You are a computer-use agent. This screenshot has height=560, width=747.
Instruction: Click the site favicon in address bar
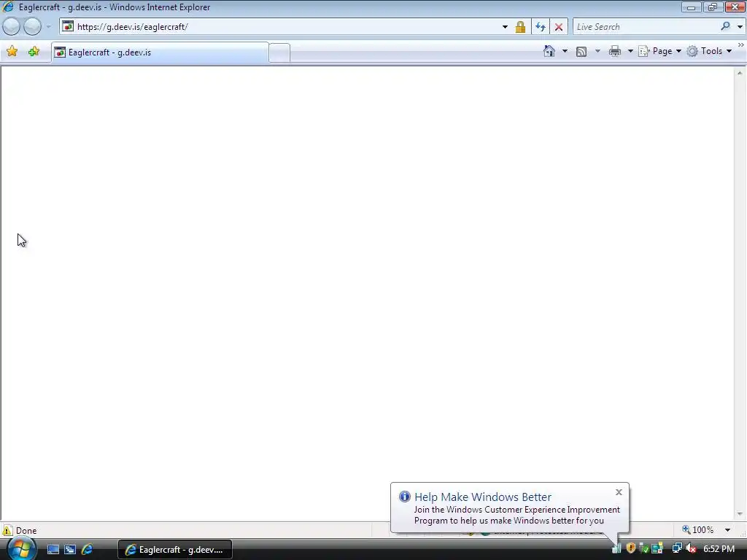pyautogui.click(x=68, y=27)
